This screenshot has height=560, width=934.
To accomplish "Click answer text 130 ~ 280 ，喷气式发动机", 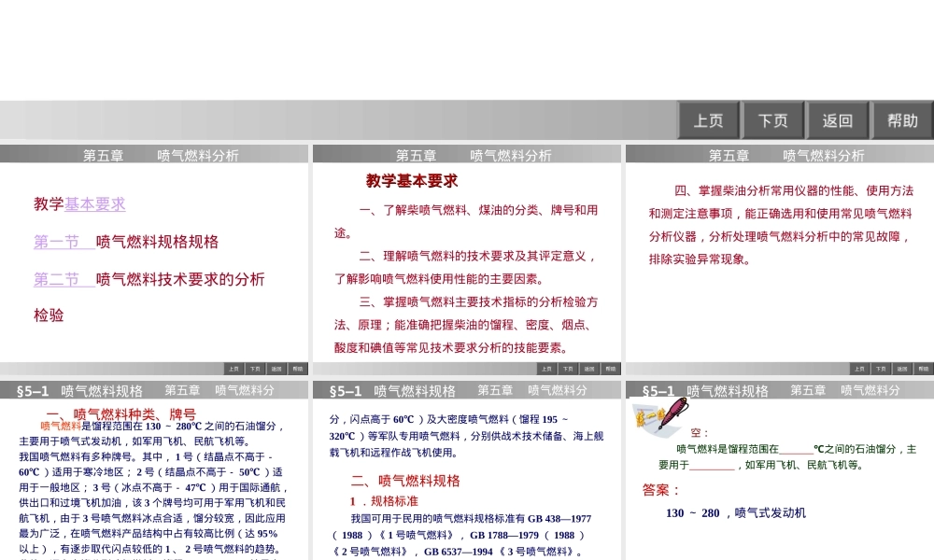I will 736,513.
